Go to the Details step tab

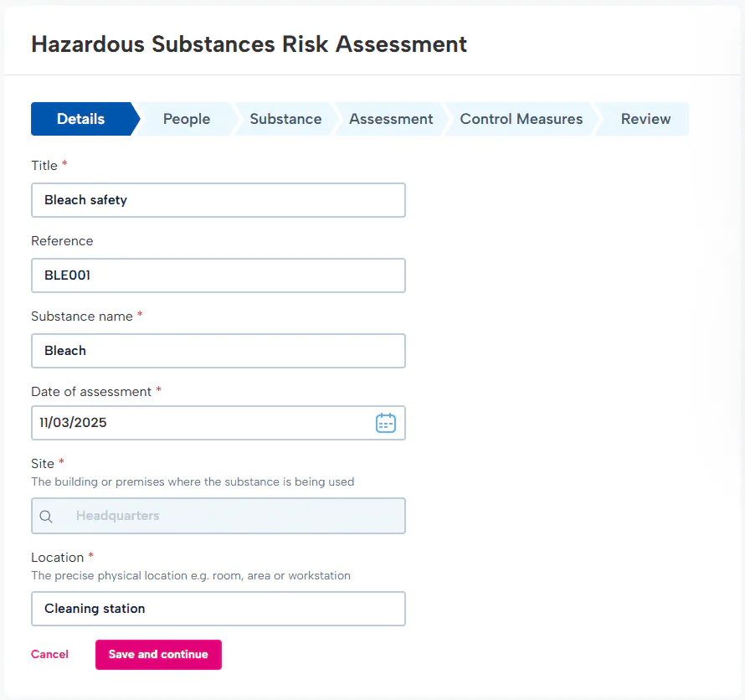(81, 119)
